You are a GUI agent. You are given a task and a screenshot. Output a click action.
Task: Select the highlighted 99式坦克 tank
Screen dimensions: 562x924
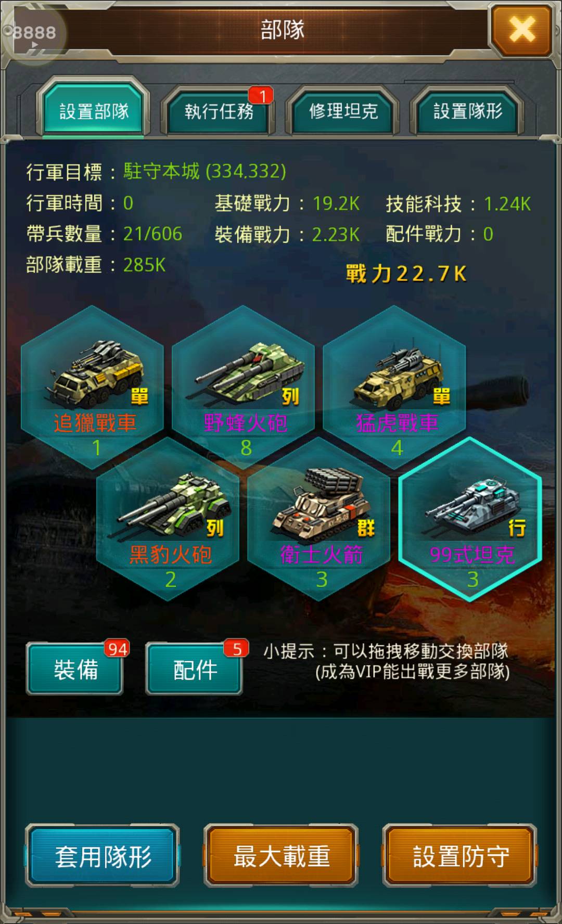coord(470,519)
